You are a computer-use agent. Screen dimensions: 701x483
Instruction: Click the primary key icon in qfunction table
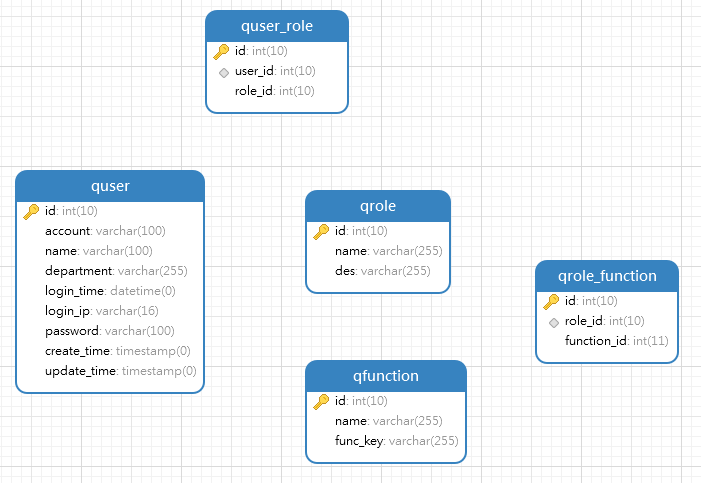[321, 402]
